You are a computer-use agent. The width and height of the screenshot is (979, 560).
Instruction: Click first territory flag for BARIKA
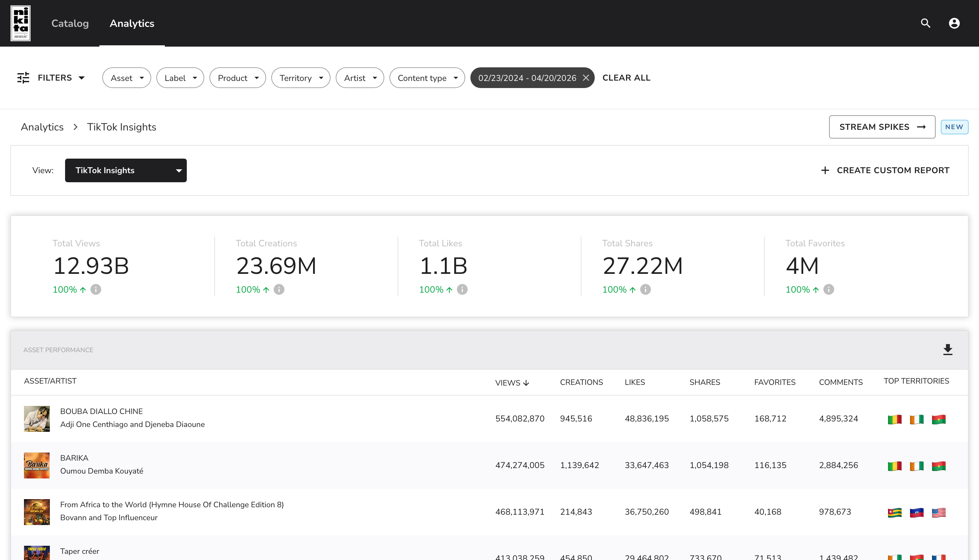[895, 466]
